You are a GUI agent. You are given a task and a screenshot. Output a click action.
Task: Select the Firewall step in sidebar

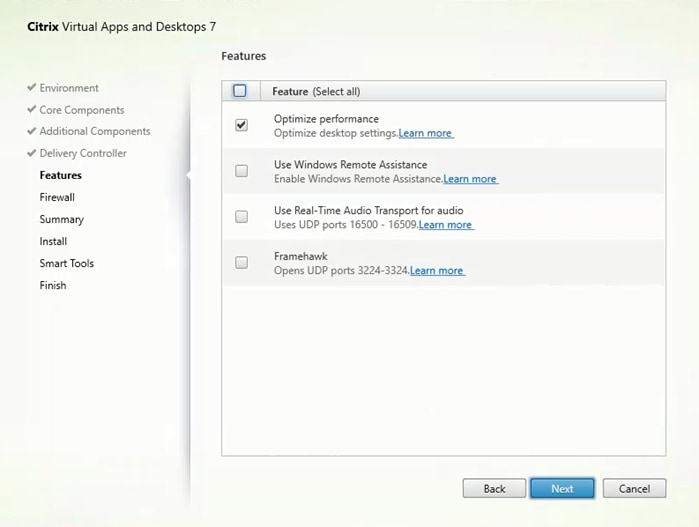[x=57, y=197]
